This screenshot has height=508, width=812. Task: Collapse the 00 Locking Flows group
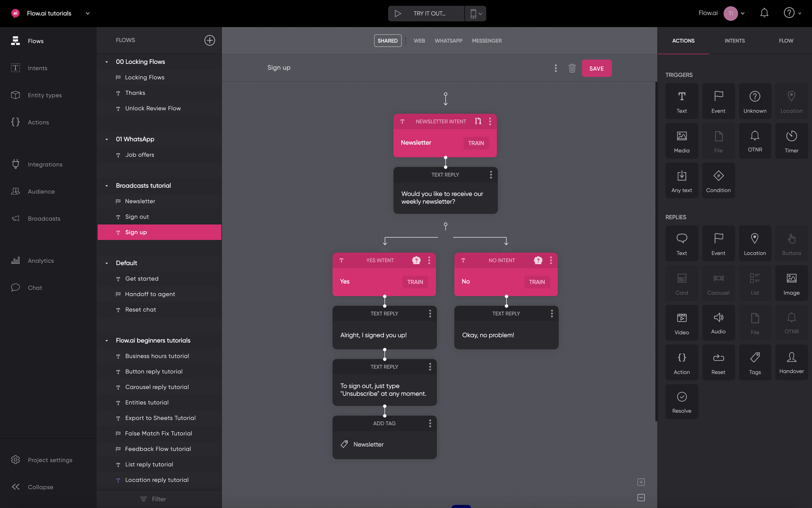107,62
